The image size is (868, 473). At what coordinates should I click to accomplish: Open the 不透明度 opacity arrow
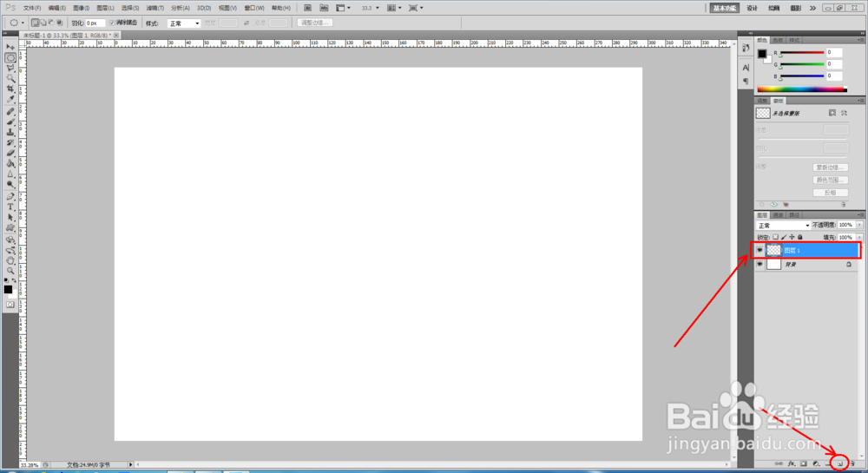859,225
